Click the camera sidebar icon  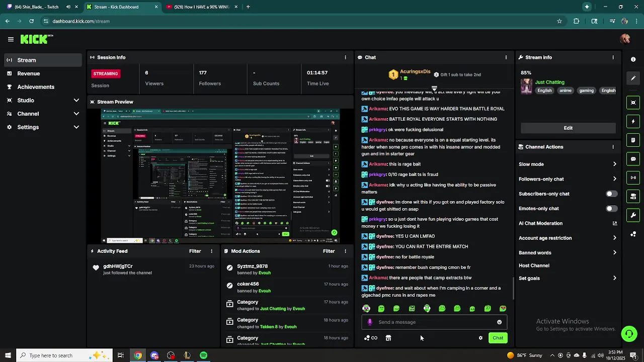[x=633, y=103]
